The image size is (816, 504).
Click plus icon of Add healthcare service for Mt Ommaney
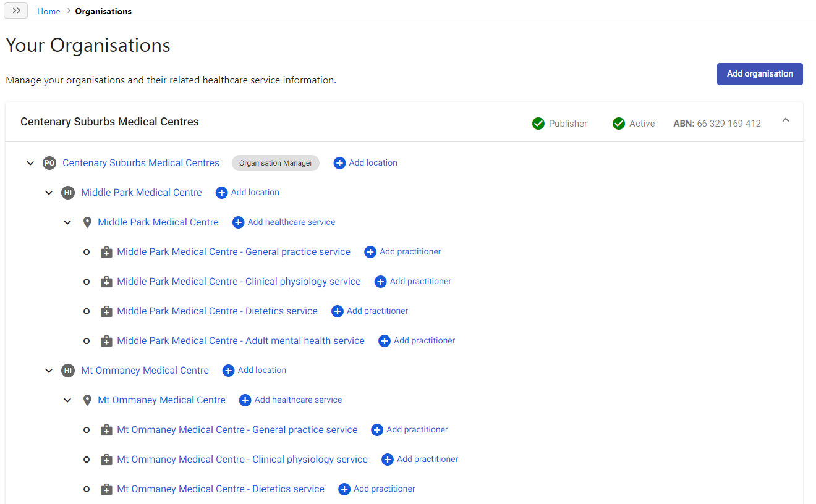coord(245,400)
